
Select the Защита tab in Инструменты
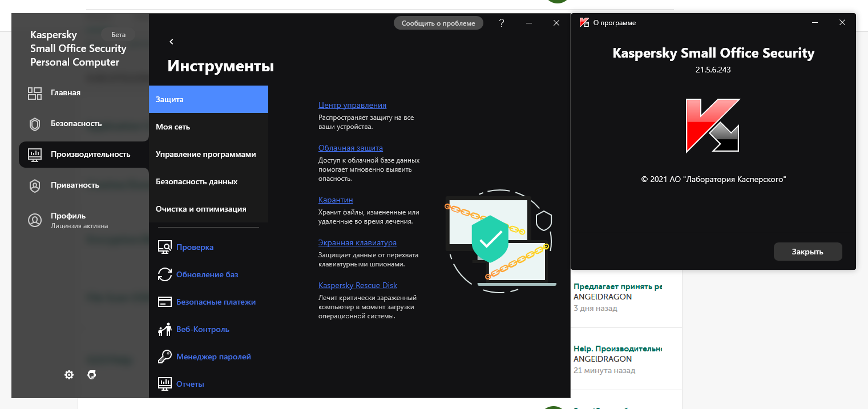tap(208, 99)
